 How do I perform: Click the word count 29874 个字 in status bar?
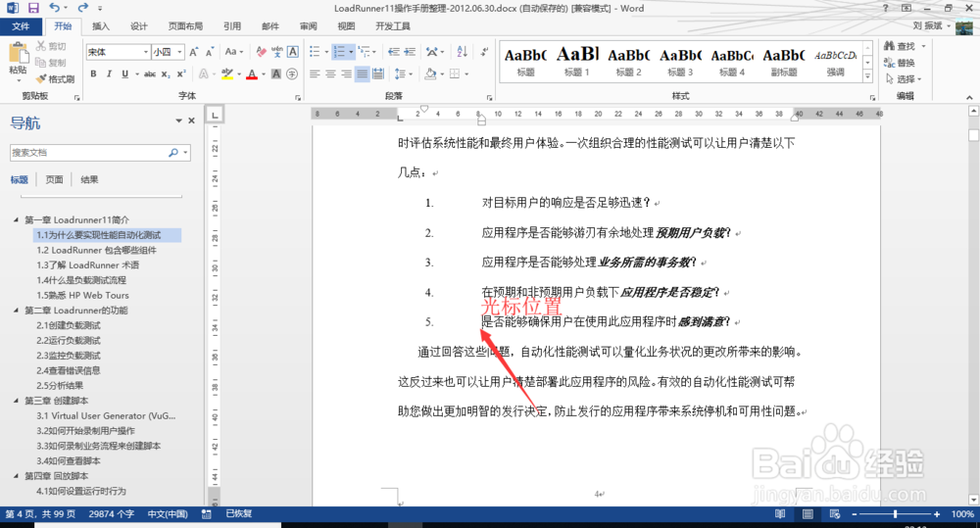point(112,513)
